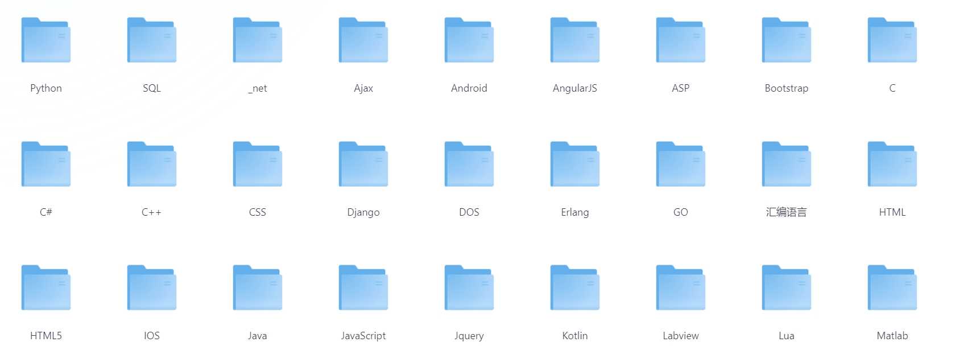Choose the CSS folder icon
Image resolution: width=980 pixels, height=350 pixels.
click(x=258, y=164)
